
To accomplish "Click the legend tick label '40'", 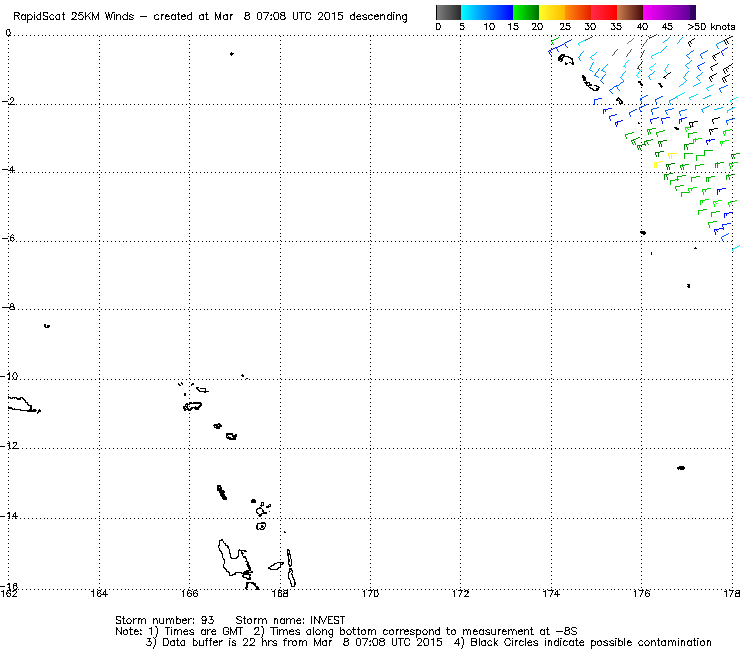I will [x=642, y=27].
